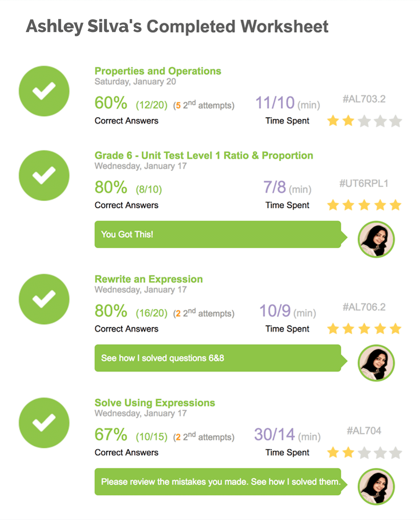Viewport: 420px width, 520px height.
Task: Open the Rewrite an Expression worksheet
Action: (x=148, y=279)
